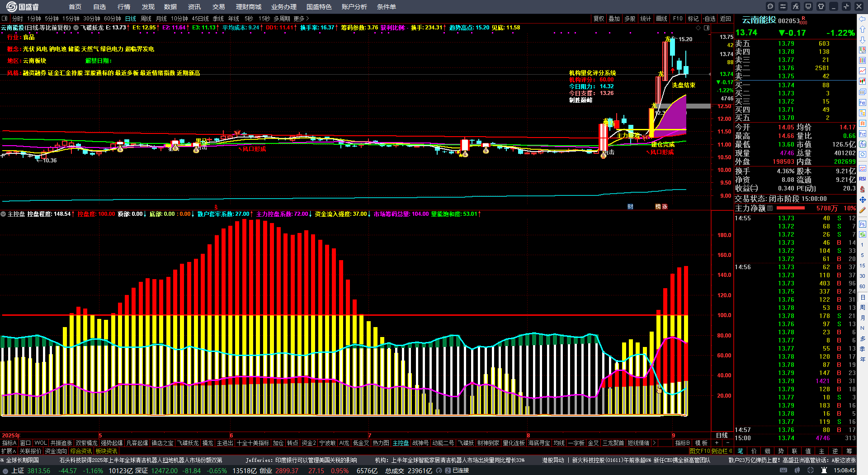Expand the 扩展 panel arrow
868x475 pixels.
coord(8,451)
